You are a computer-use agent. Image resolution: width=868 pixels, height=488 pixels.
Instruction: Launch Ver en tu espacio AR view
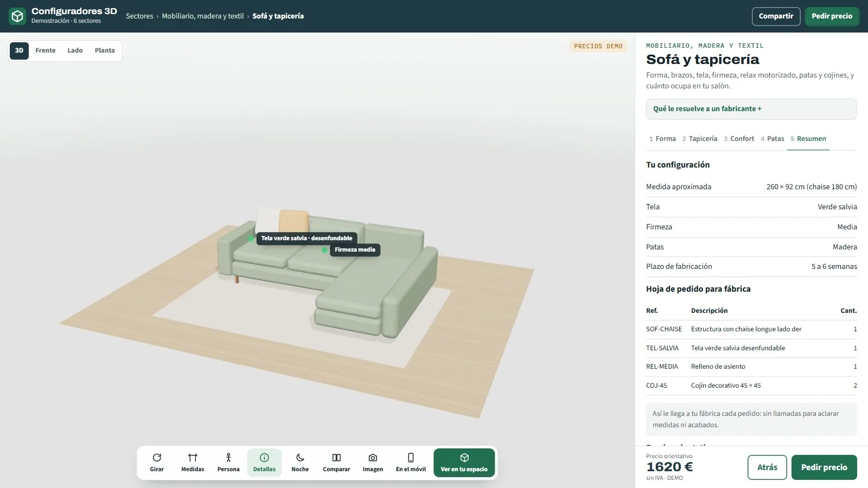tap(464, 463)
